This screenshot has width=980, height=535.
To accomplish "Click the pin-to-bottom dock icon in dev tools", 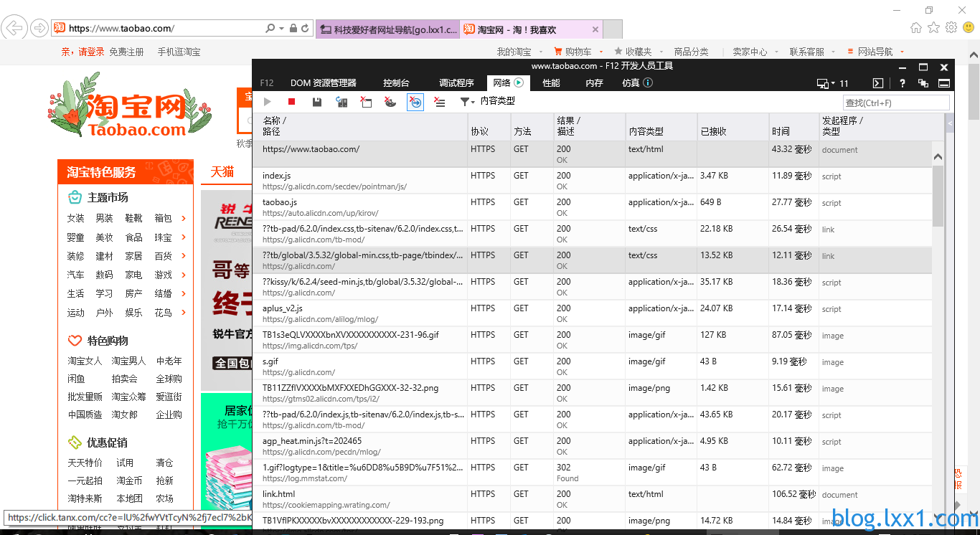I will coord(945,83).
